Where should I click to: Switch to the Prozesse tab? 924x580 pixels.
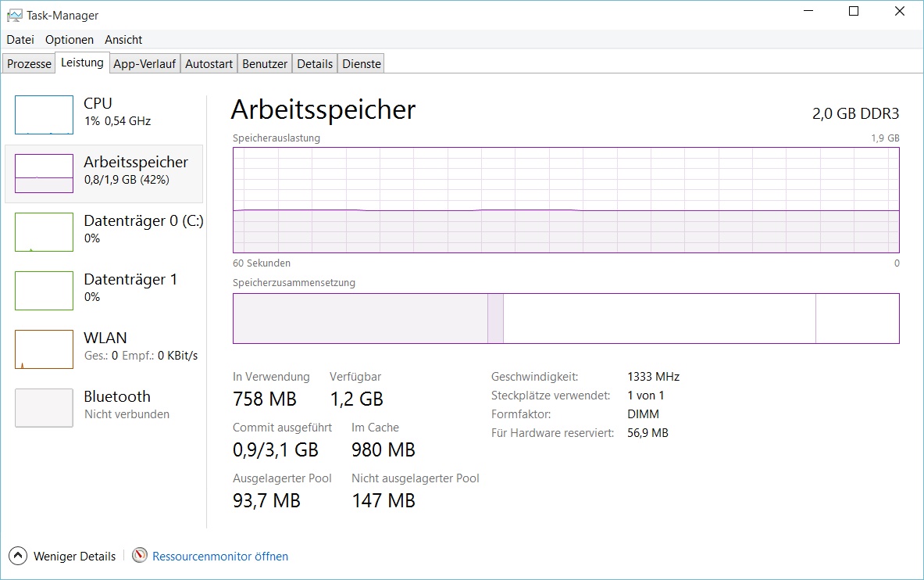point(29,64)
